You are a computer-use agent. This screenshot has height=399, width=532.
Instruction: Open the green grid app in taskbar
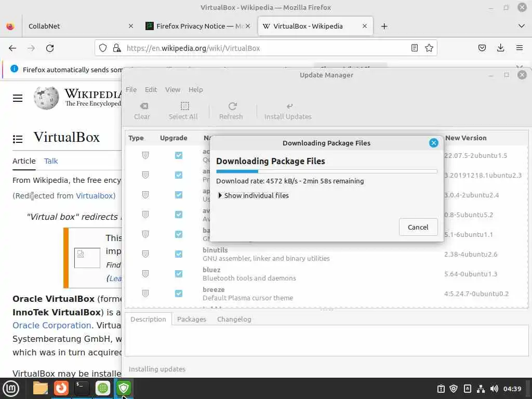[x=103, y=388]
